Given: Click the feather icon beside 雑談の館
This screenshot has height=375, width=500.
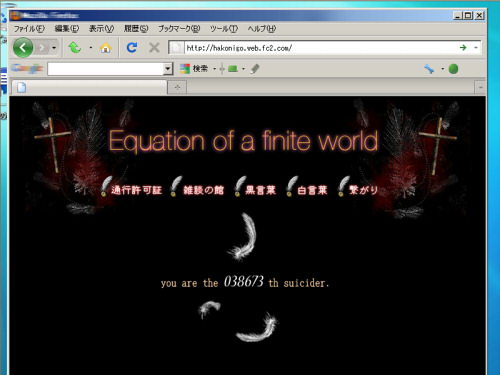Looking at the screenshot, I should pyautogui.click(x=176, y=186).
